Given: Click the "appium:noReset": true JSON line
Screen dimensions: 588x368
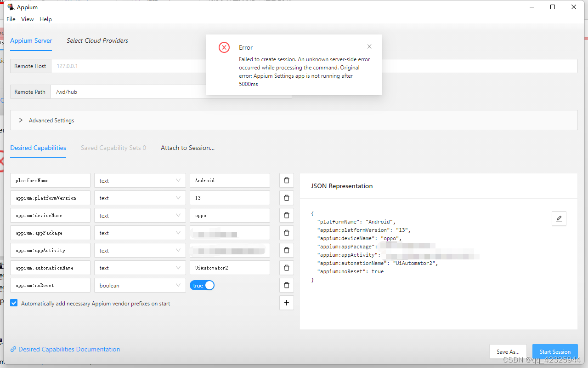Looking at the screenshot, I should (351, 271).
